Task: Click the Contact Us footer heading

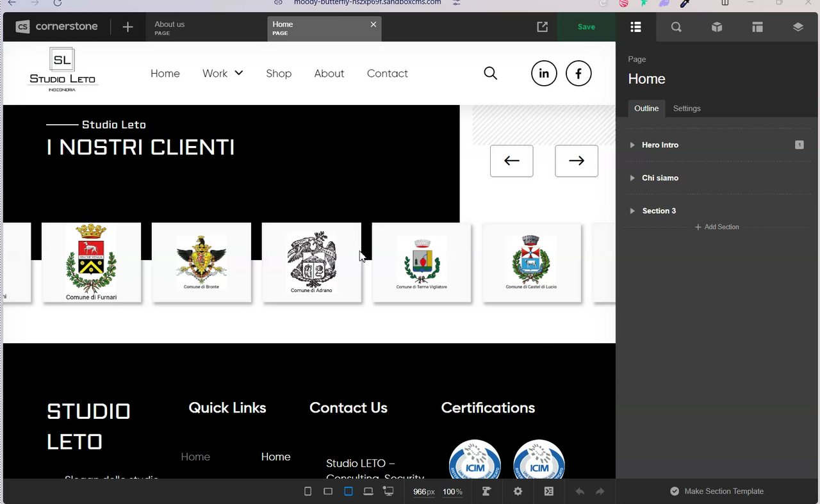Action: (x=348, y=408)
